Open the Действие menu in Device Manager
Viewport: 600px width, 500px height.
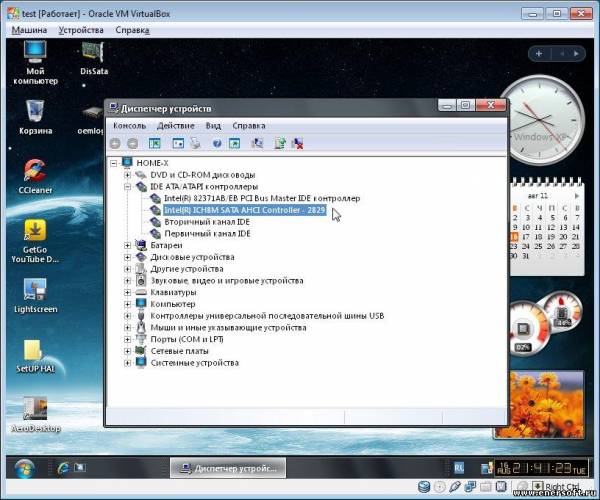[x=176, y=125]
